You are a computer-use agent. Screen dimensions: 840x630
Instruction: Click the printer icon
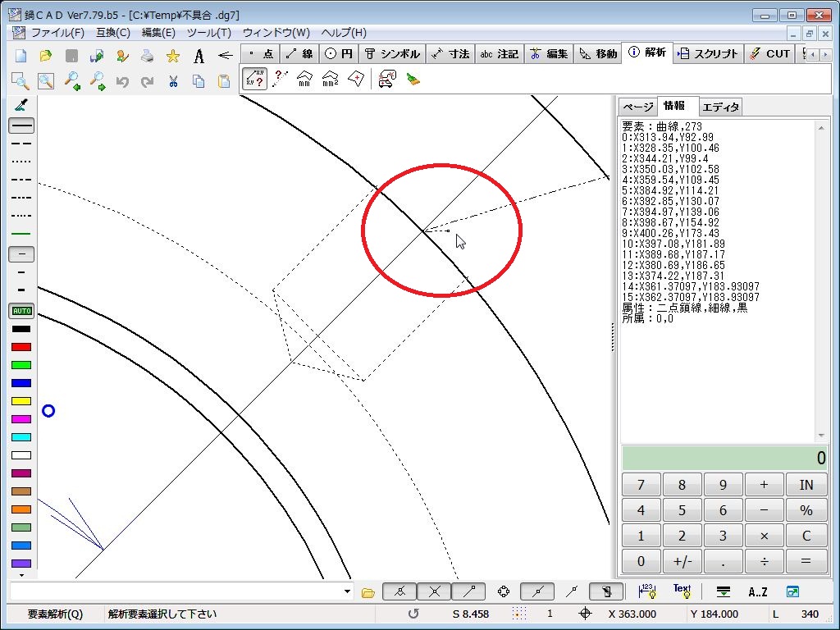pos(148,56)
